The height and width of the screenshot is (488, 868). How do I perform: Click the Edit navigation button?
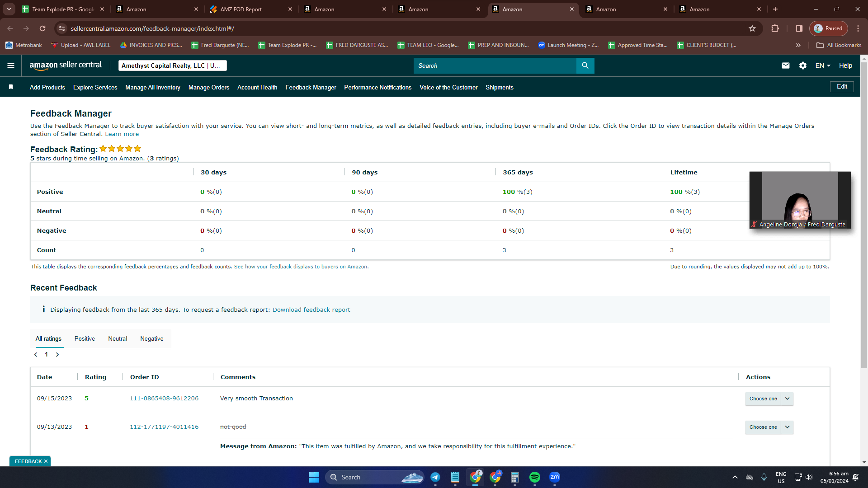(842, 87)
